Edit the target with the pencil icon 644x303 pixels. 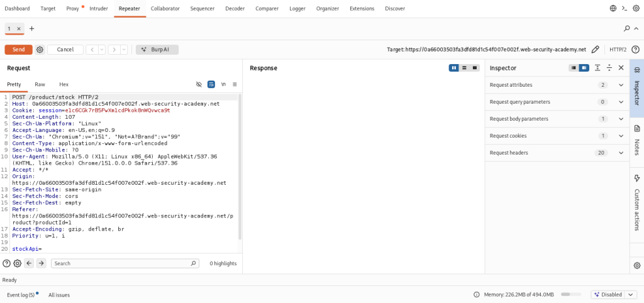tap(595, 50)
